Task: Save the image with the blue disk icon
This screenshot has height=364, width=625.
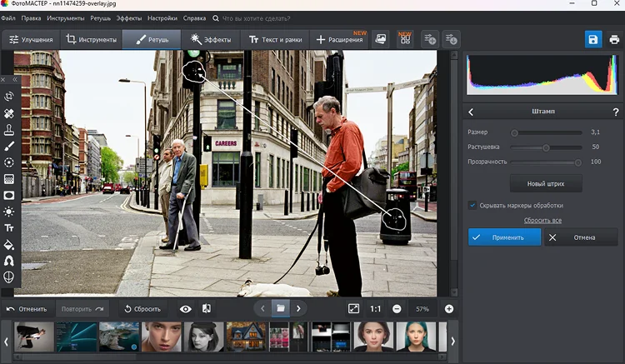Action: pos(593,39)
